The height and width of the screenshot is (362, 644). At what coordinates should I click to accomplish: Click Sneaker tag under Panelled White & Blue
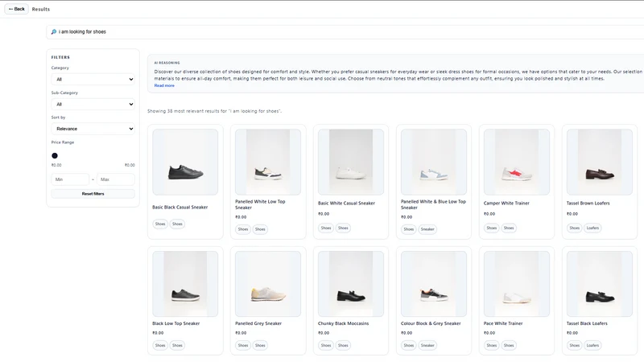(x=427, y=229)
